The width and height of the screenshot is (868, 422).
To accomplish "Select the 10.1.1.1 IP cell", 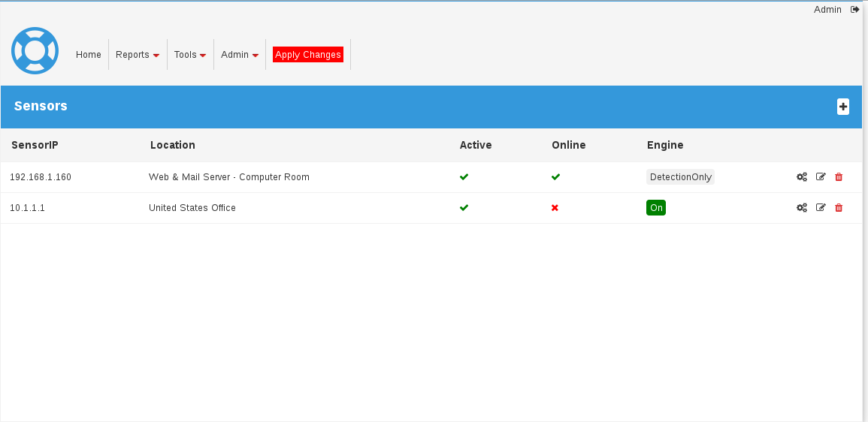I will [x=27, y=208].
